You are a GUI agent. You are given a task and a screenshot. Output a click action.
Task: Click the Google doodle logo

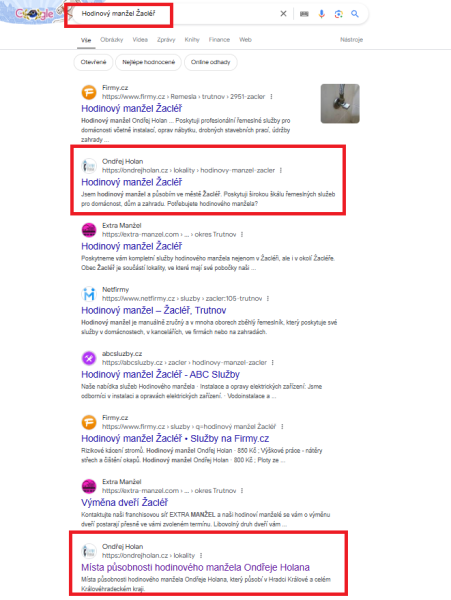[34, 14]
